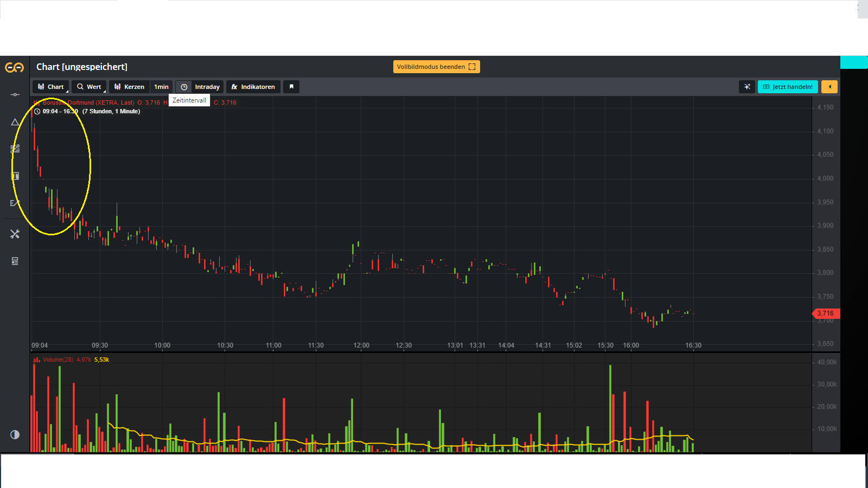868x488 pixels.
Task: Change the 1min candle interval
Action: click(x=161, y=87)
